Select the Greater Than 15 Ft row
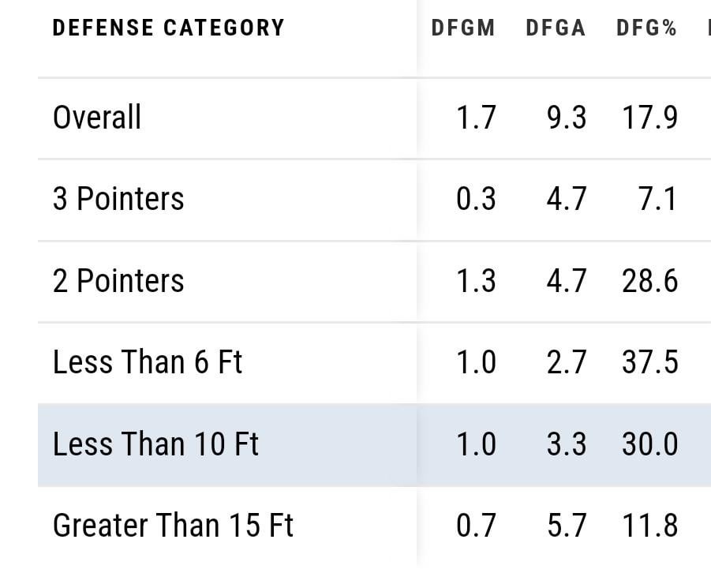The height and width of the screenshot is (588, 711). tap(173, 526)
